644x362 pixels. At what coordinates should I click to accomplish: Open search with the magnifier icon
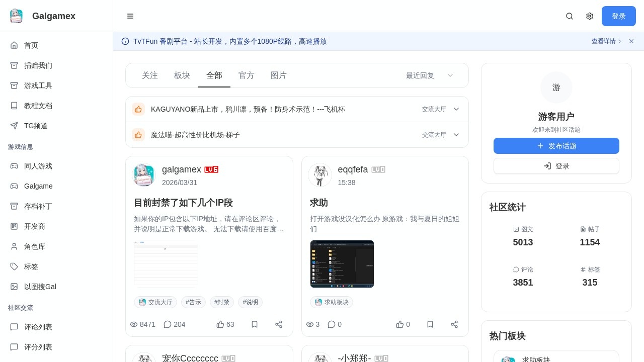click(x=570, y=16)
